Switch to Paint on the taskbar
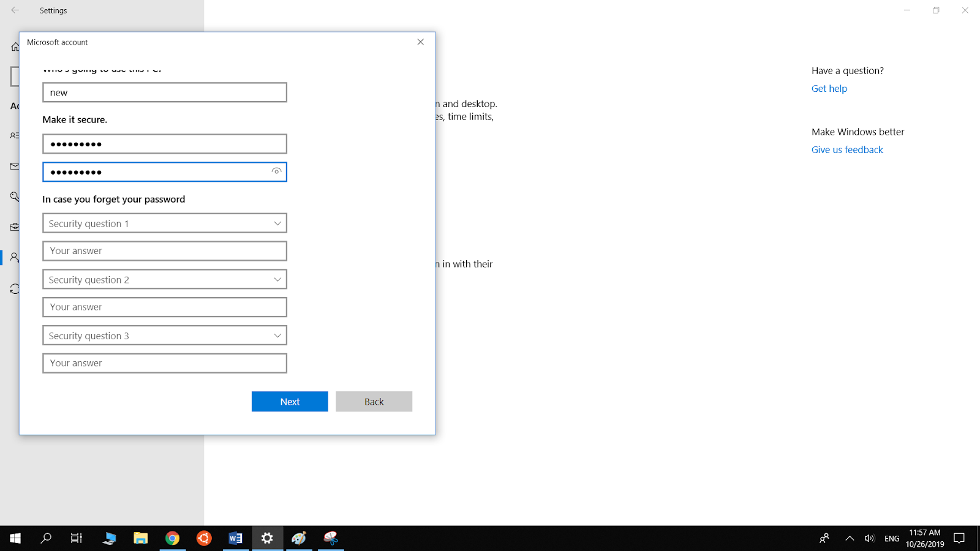980x551 pixels. coord(299,538)
